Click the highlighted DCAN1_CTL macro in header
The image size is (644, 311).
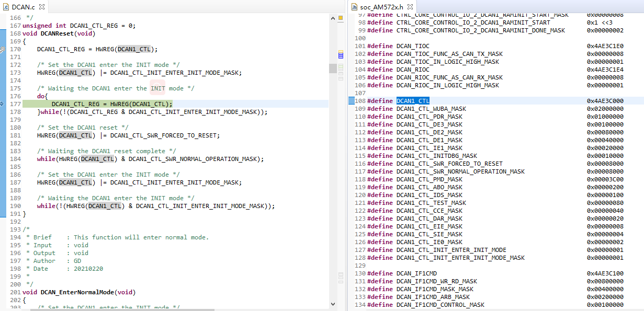pyautogui.click(x=413, y=100)
